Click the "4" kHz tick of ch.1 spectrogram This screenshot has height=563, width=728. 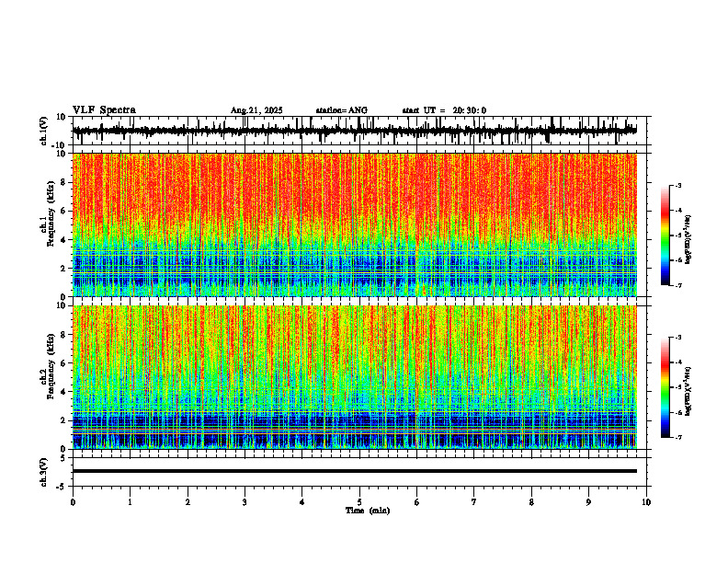(63, 240)
